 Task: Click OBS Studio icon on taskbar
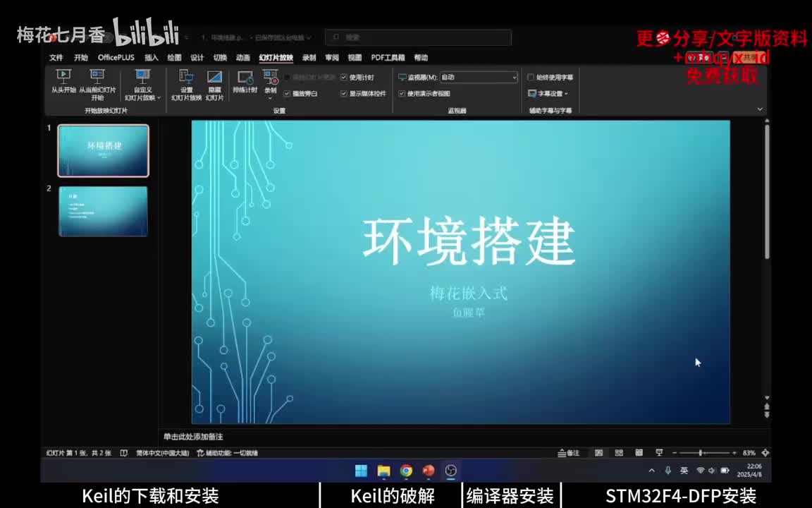pyautogui.click(x=451, y=470)
